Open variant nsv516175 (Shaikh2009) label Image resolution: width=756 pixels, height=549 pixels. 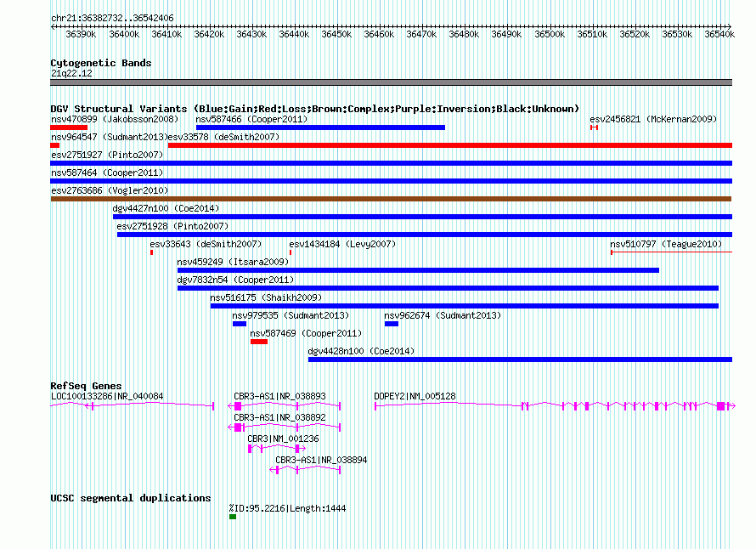(266, 297)
